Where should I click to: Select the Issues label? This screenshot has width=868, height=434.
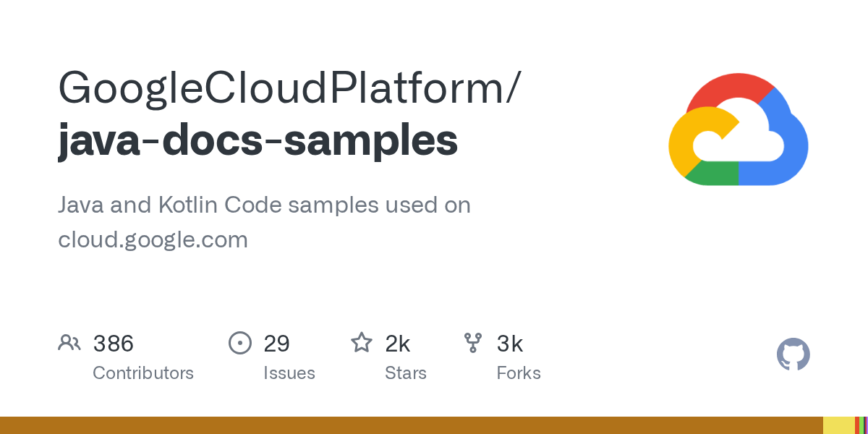[289, 373]
